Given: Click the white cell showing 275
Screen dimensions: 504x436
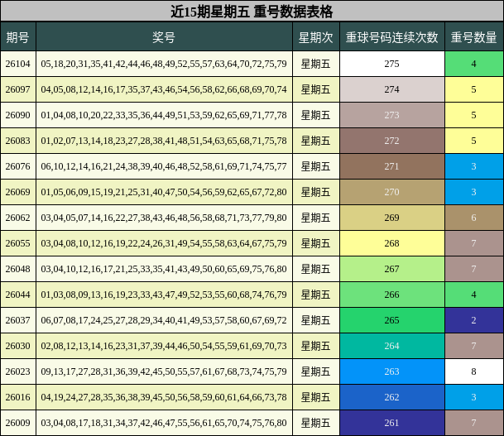Looking at the screenshot, I should [392, 64].
